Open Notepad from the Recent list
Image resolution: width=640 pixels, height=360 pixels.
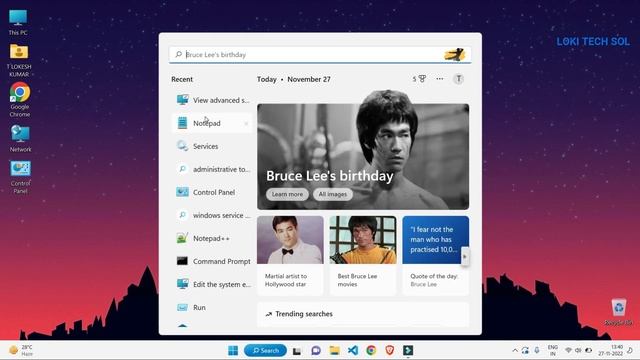click(x=212, y=123)
